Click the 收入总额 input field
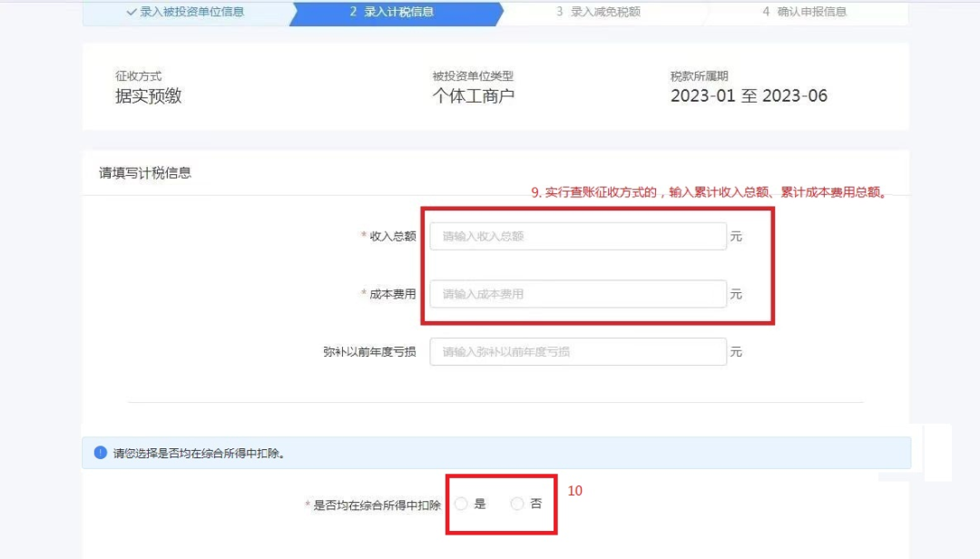The image size is (980, 559). click(577, 236)
